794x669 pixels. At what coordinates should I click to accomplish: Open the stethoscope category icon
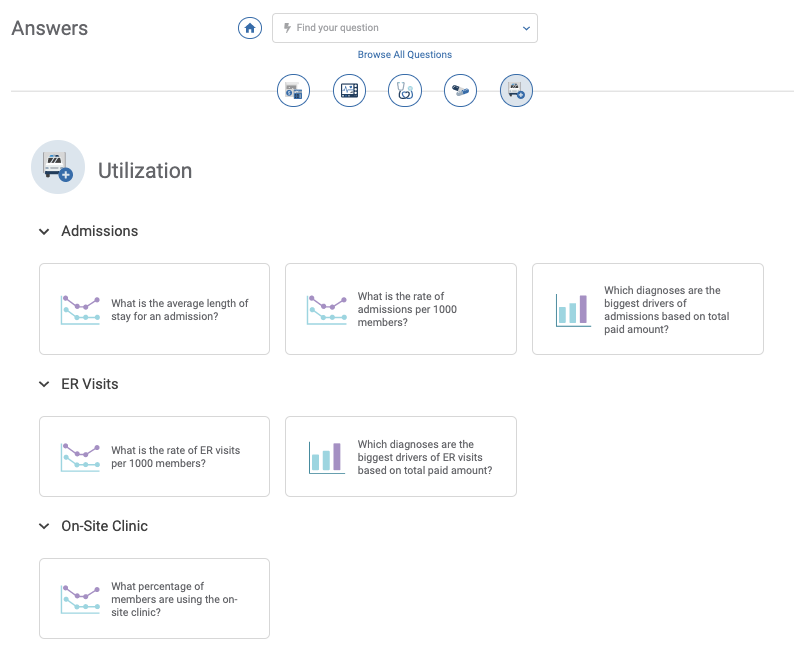tap(405, 91)
